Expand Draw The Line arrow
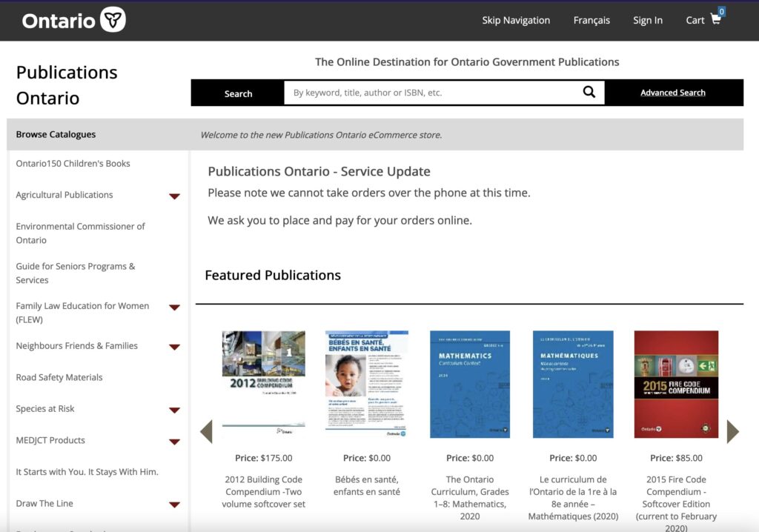The image size is (759, 532). coord(175,505)
